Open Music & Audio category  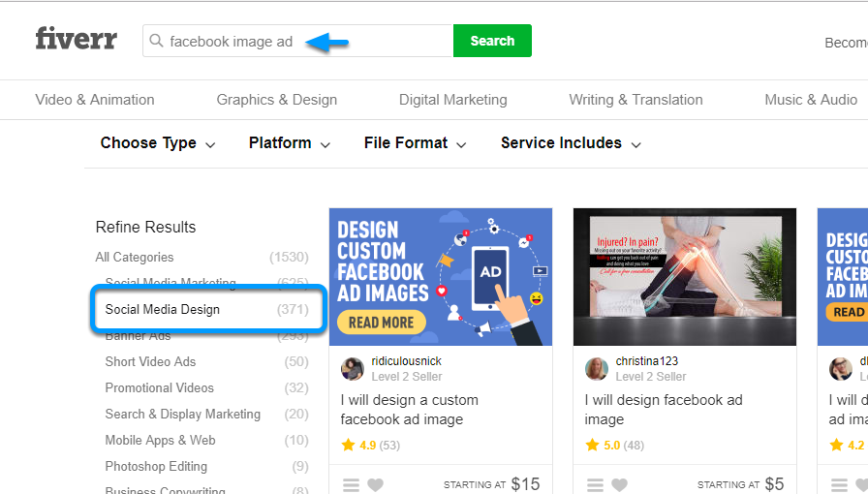811,100
